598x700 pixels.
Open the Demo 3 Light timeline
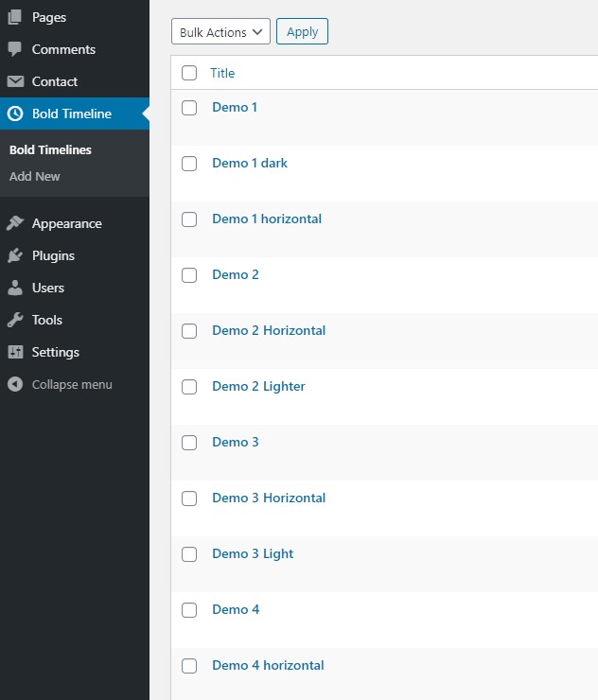(253, 554)
